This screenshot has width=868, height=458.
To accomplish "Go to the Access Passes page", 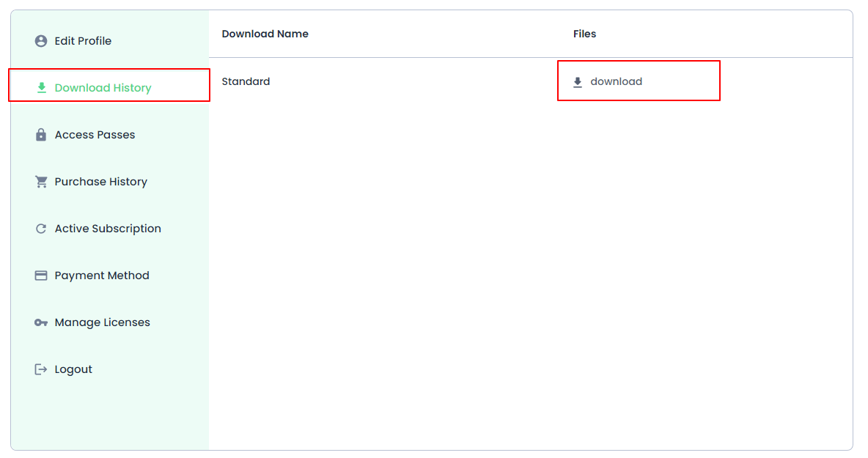I will [95, 135].
